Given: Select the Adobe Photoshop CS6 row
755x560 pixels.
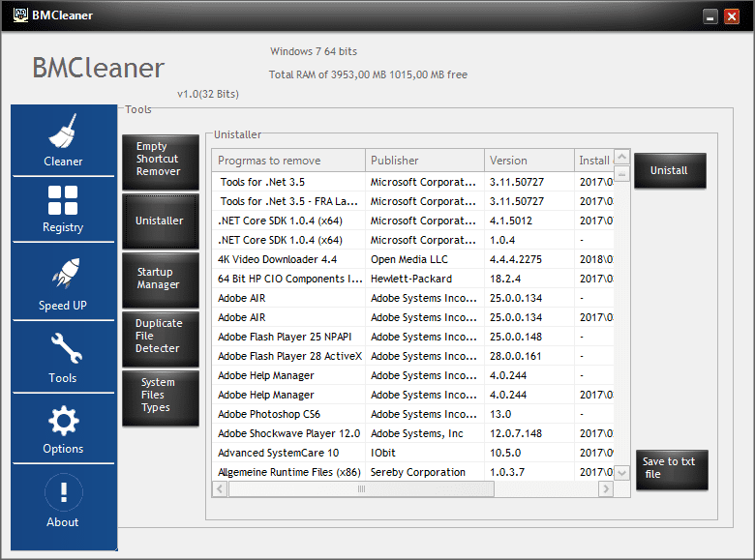Looking at the screenshot, I should (x=412, y=414).
